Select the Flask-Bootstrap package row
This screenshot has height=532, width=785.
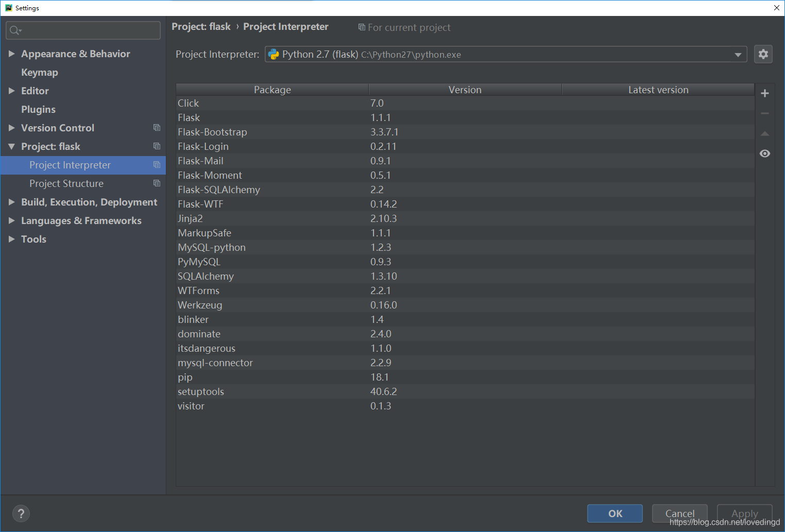(465, 132)
